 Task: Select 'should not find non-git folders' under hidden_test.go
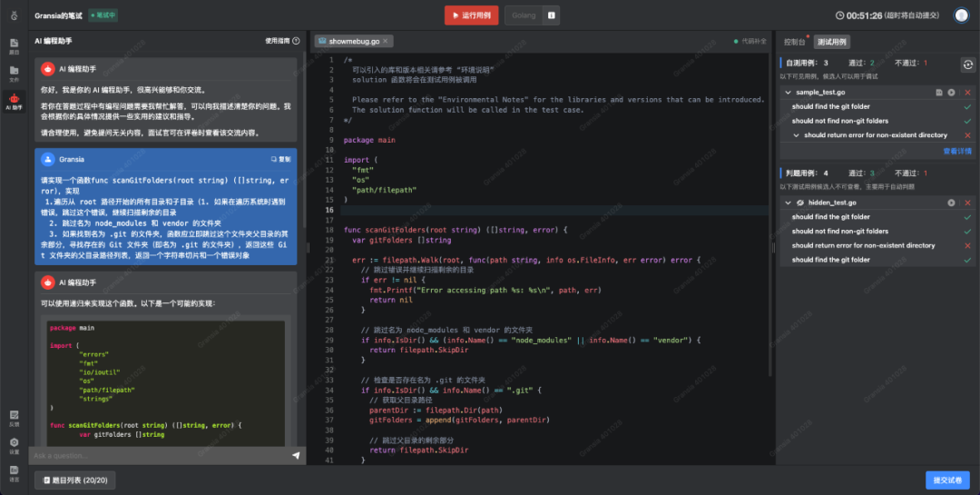[x=839, y=231]
